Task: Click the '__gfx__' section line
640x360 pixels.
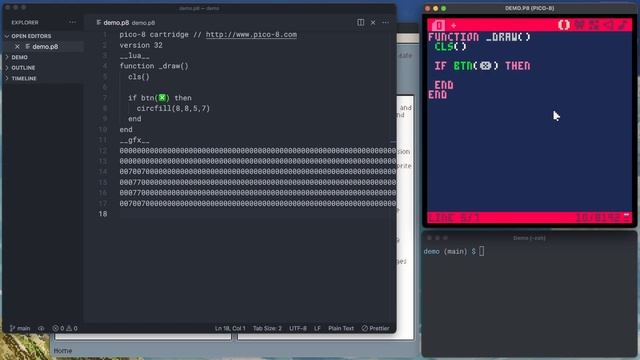Action: click(134, 140)
